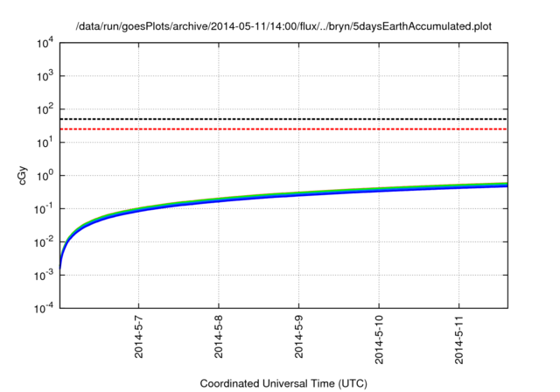The height and width of the screenshot is (392, 560).
Task: Click the 2014-5-10 date label
Action: tap(379, 339)
